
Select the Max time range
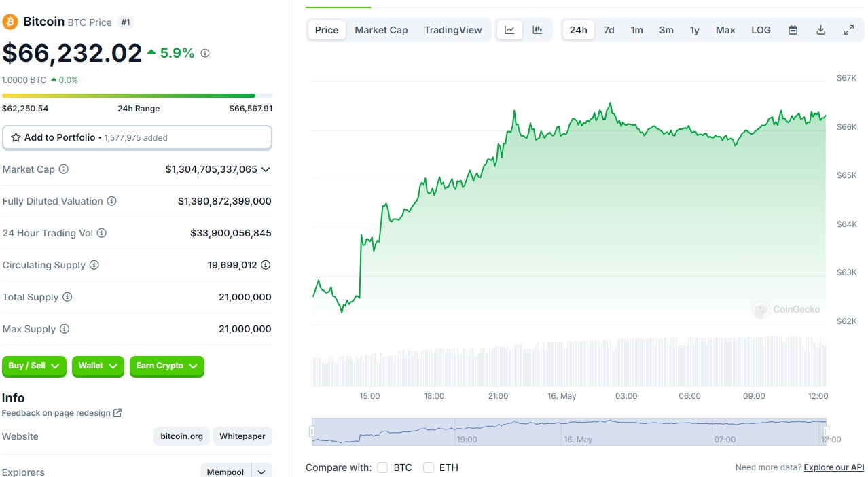[725, 30]
